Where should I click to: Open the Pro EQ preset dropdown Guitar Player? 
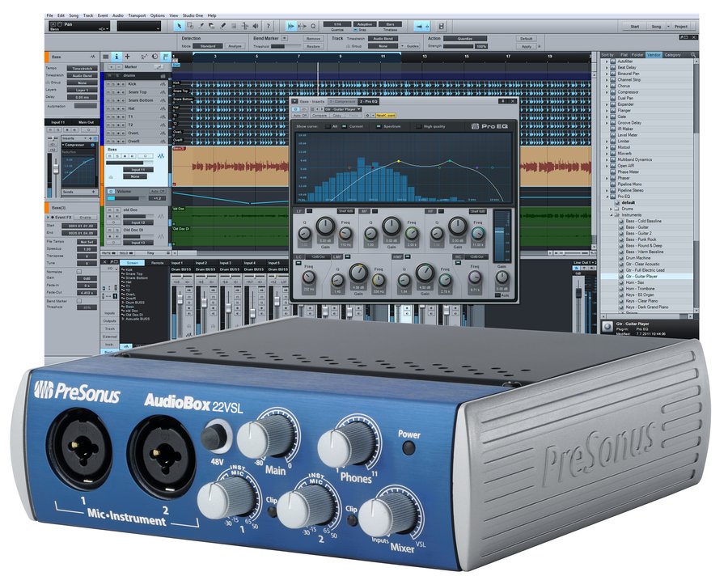point(343,109)
